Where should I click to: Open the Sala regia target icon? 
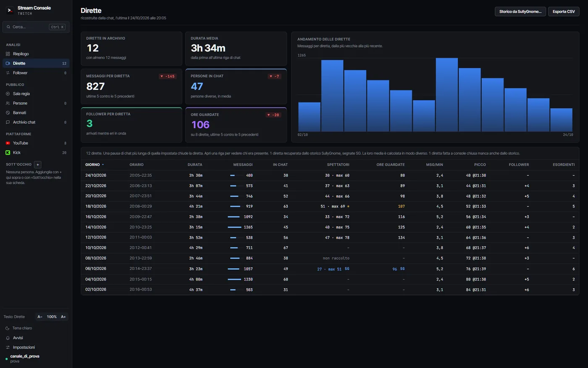click(x=8, y=94)
